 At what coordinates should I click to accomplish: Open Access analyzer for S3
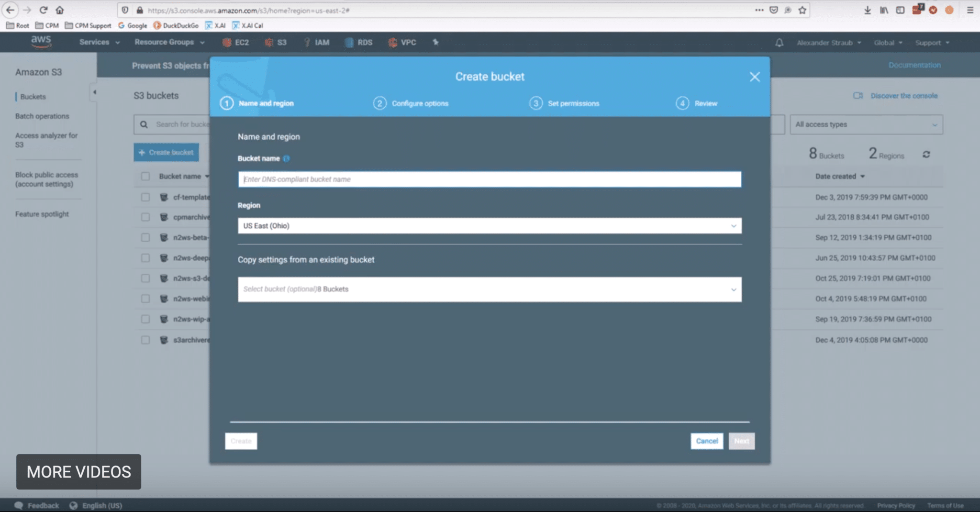coord(46,140)
